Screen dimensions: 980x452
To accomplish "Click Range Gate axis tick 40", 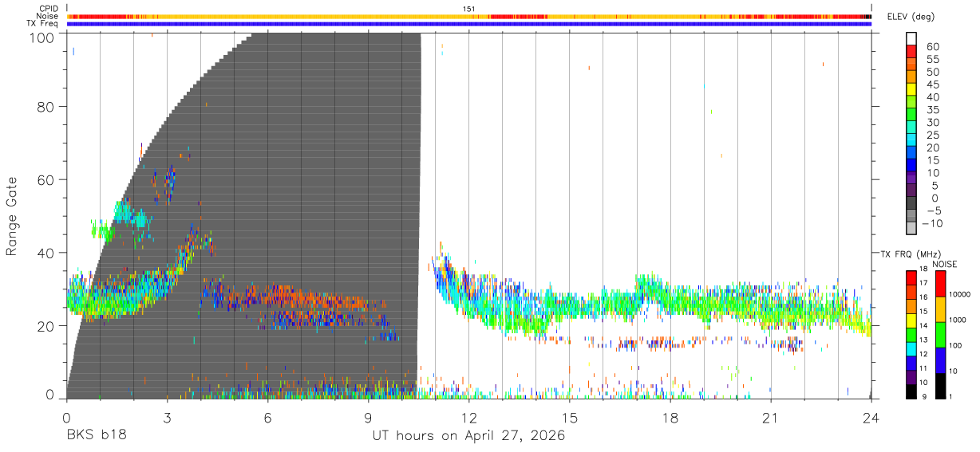I will point(44,253).
